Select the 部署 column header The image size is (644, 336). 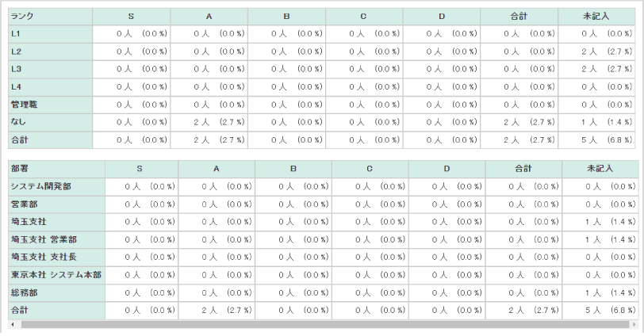click(56, 169)
